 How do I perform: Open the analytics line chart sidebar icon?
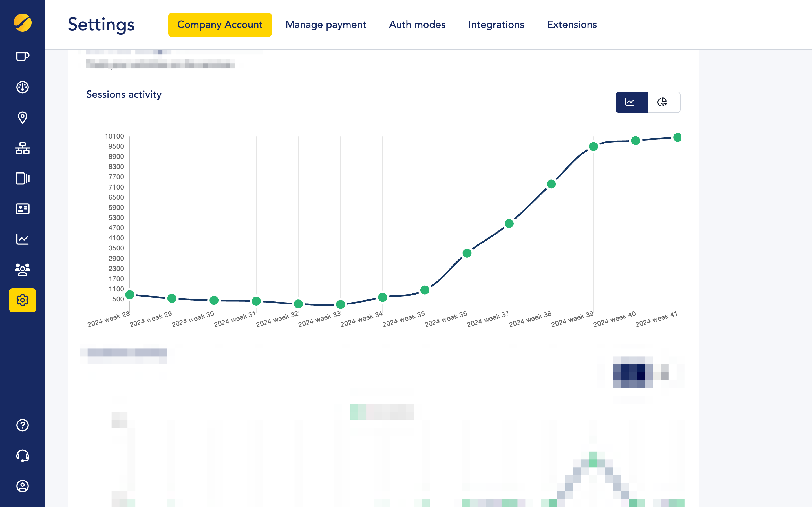coord(23,239)
